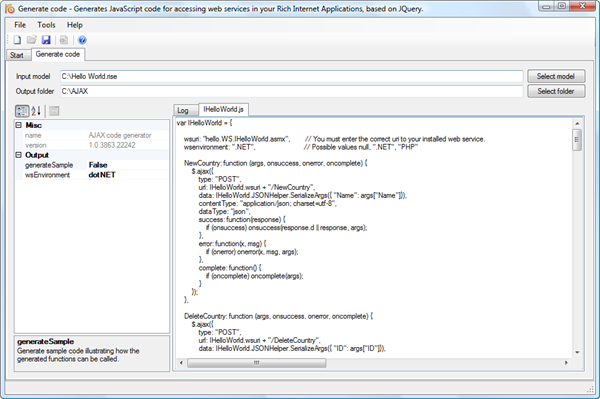The height and width of the screenshot is (399, 600).
Task: Click the name property label
Action: point(33,135)
